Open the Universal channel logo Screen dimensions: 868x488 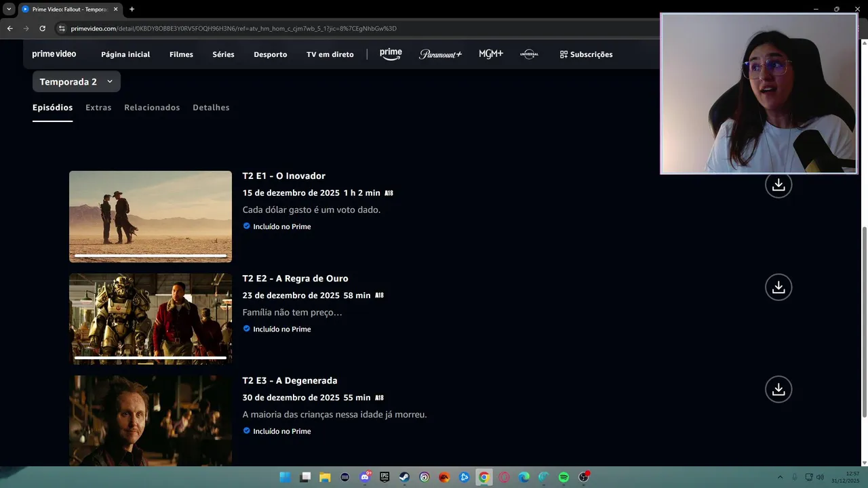tap(529, 54)
